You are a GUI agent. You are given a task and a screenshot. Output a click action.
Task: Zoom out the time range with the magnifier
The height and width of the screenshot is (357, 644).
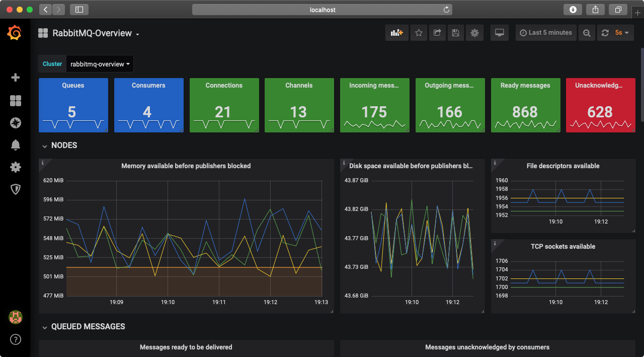587,32
